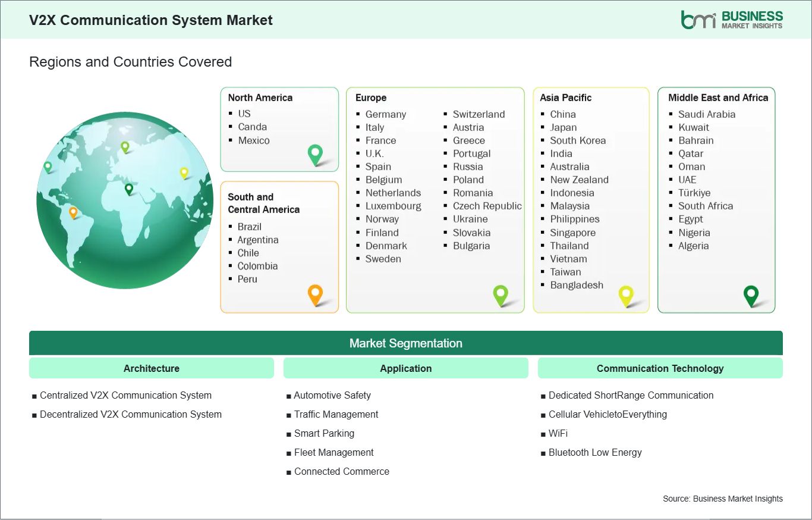The height and width of the screenshot is (520, 812).
Task: Open the Application segment header
Action: 405,368
